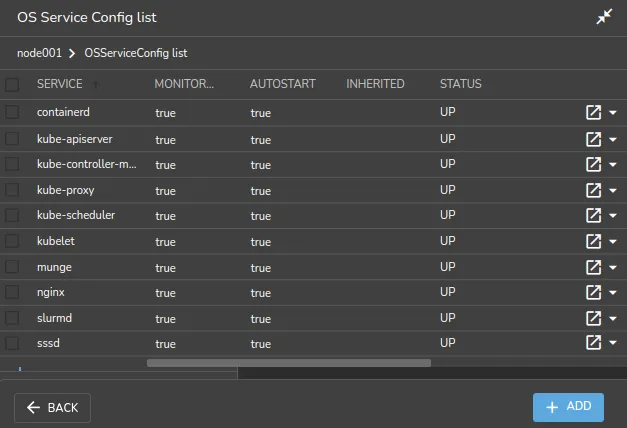
Task: Check the containerd row checkbox
Action: click(x=12, y=112)
